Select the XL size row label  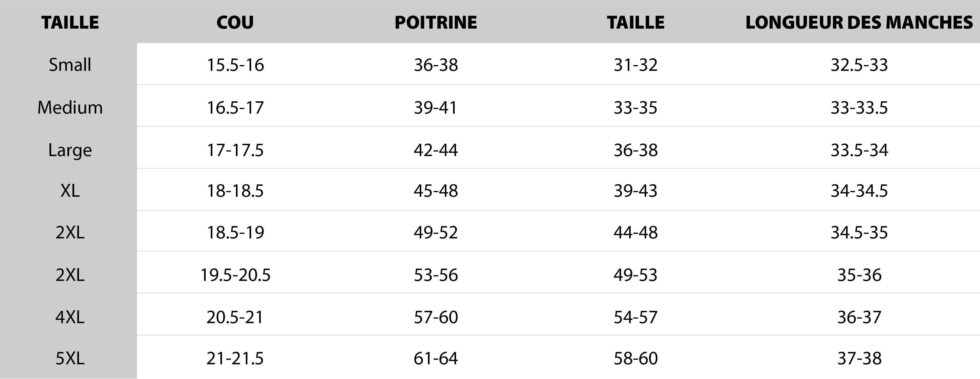pos(70,191)
